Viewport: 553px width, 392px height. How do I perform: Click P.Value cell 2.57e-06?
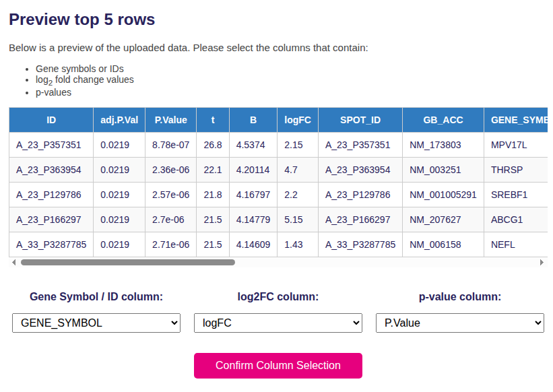170,195
